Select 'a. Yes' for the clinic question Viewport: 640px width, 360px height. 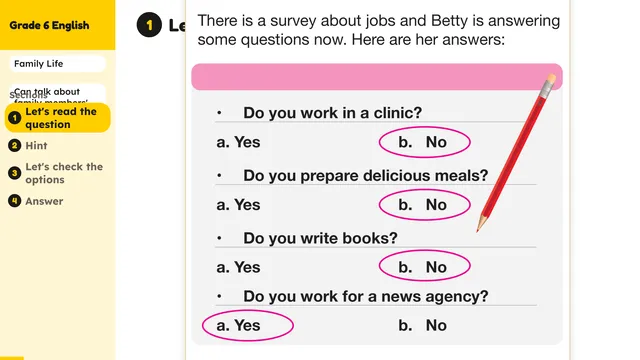click(238, 142)
